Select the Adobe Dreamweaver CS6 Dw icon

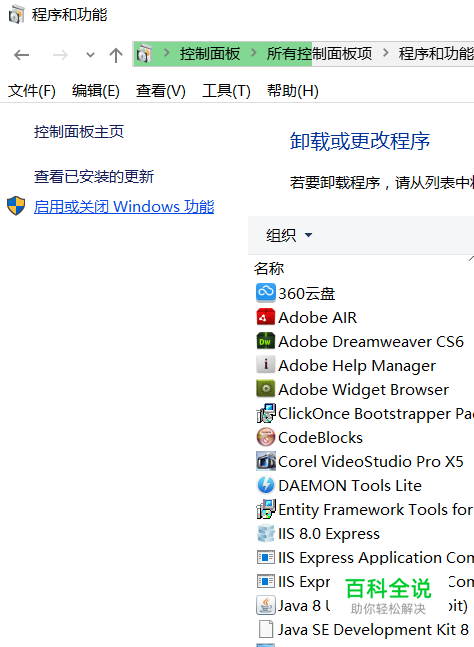coord(265,341)
